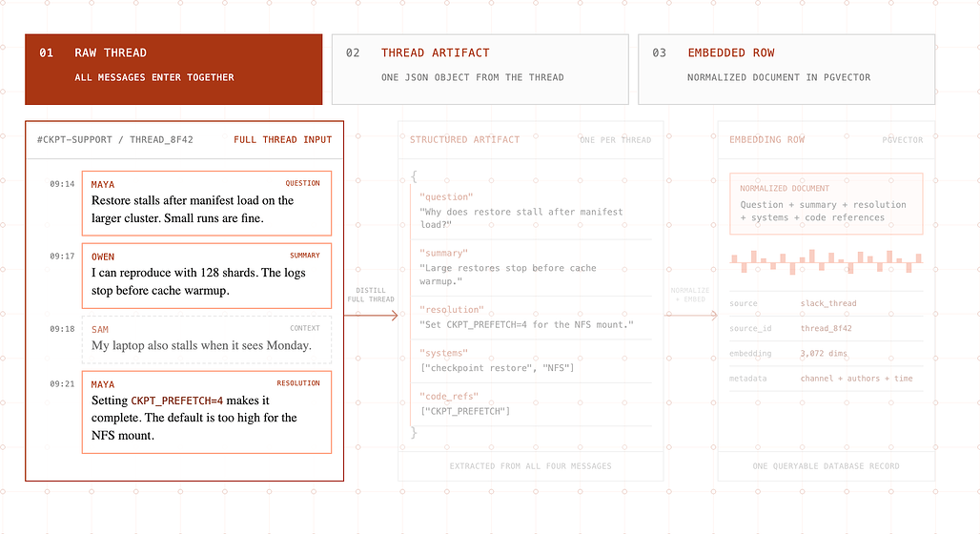980x534 pixels.
Task: Click EXTRACTED FROM ALL FOUR MESSAGES footer
Action: 531,466
